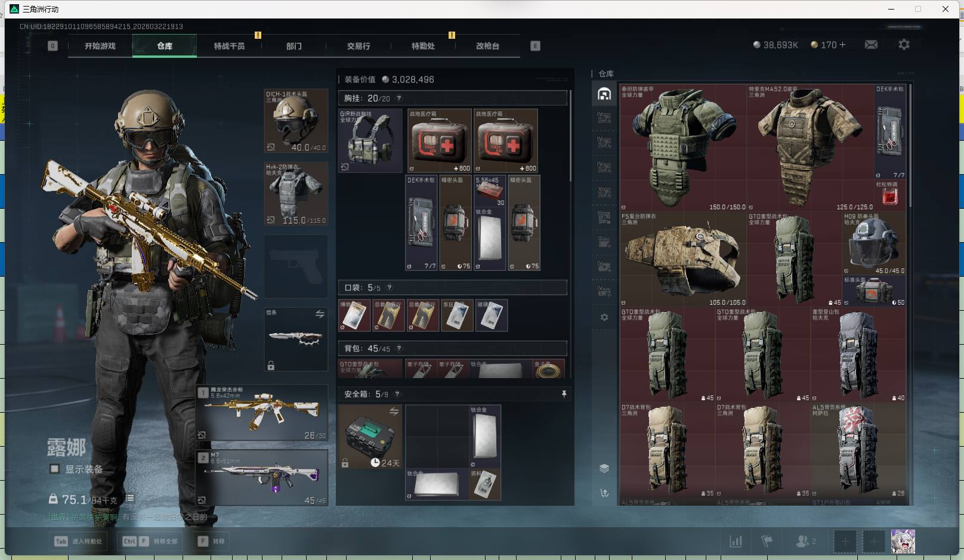
Task: Click the Q previous-tab key icon
Action: (52, 46)
